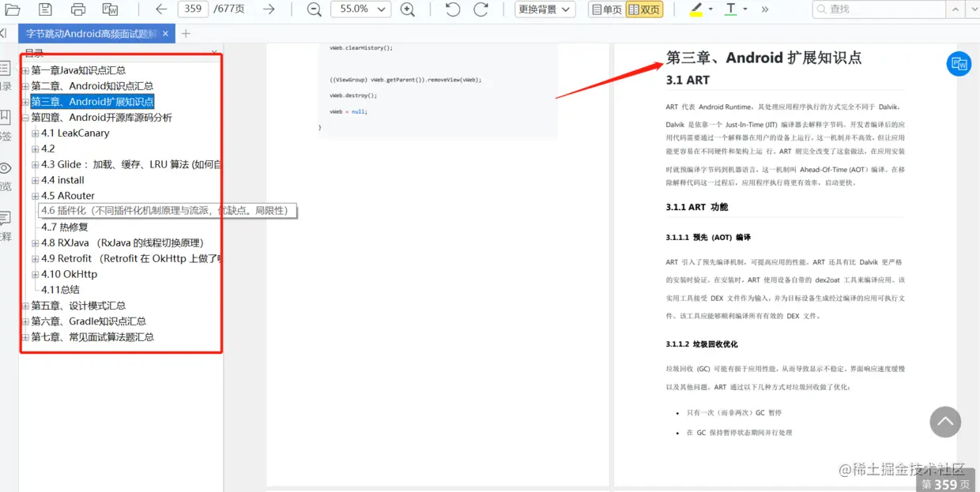Close the 字节跳动Android document tab
Viewport: 980px width, 492px height.
pos(165,34)
